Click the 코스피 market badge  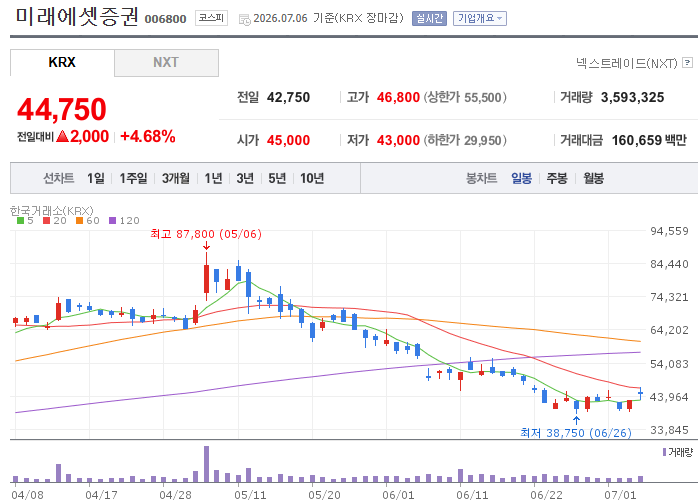tap(211, 18)
